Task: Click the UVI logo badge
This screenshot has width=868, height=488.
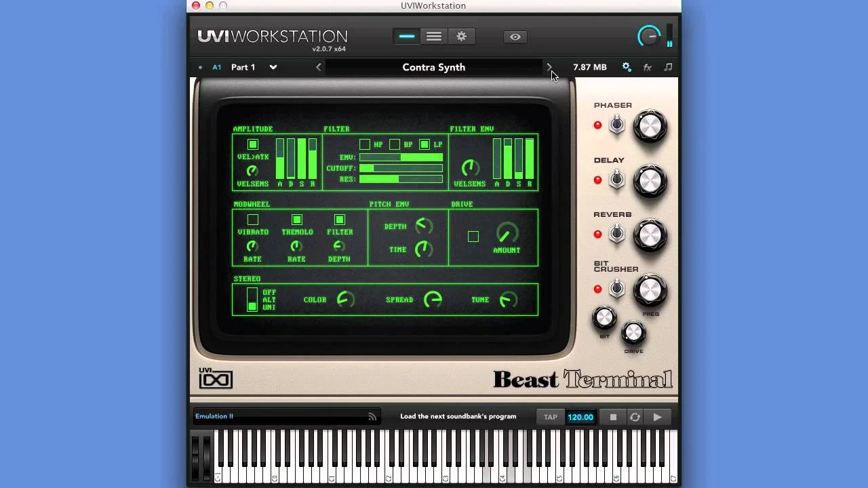Action: pos(216,378)
